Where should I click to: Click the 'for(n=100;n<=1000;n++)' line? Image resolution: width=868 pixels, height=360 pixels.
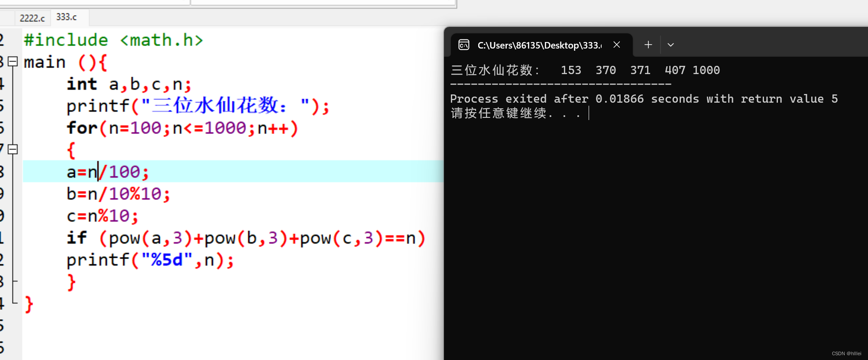point(182,128)
